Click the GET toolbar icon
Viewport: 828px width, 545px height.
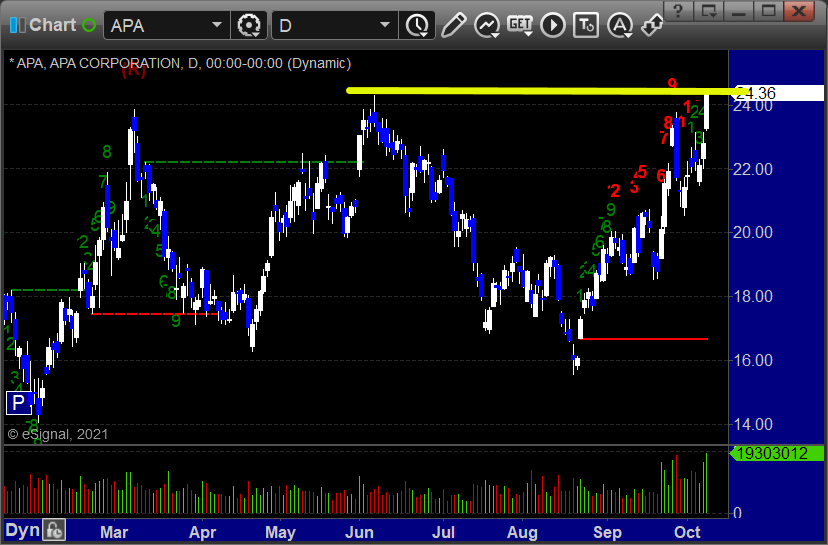tap(520, 25)
